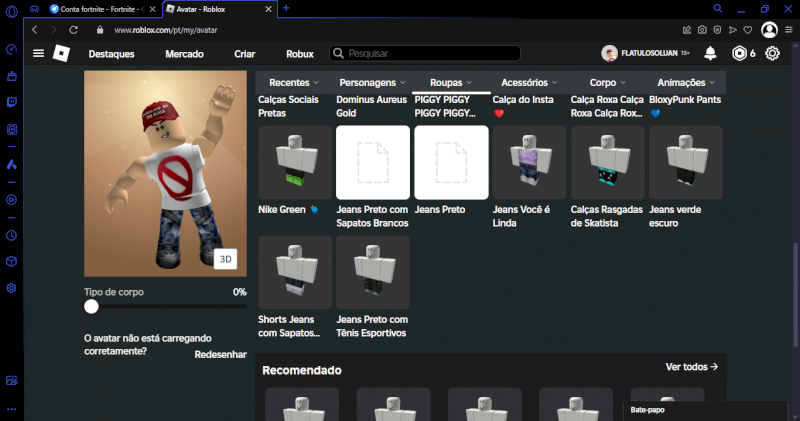Open the Roblox hamburger menu
This screenshot has height=421, width=800.
[x=39, y=53]
